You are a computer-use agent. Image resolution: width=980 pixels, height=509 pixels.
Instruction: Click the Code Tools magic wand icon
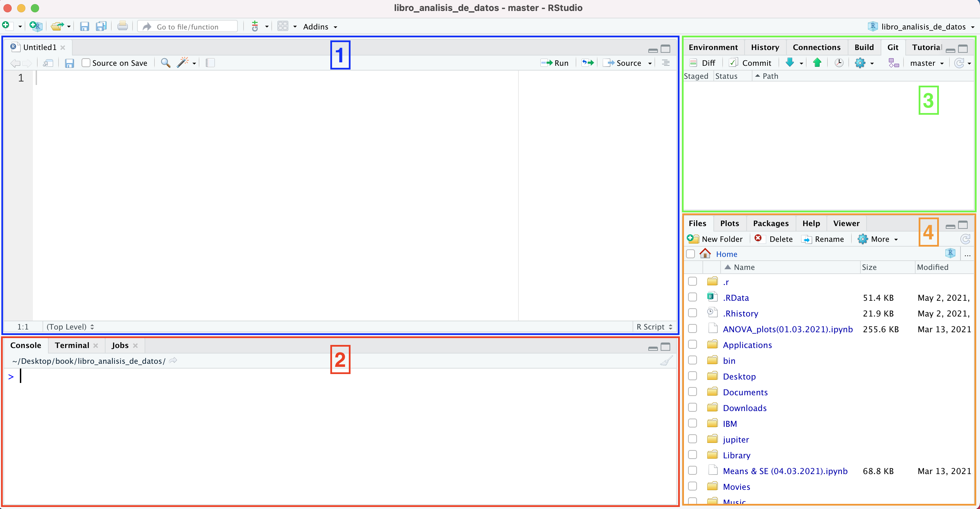pyautogui.click(x=183, y=63)
